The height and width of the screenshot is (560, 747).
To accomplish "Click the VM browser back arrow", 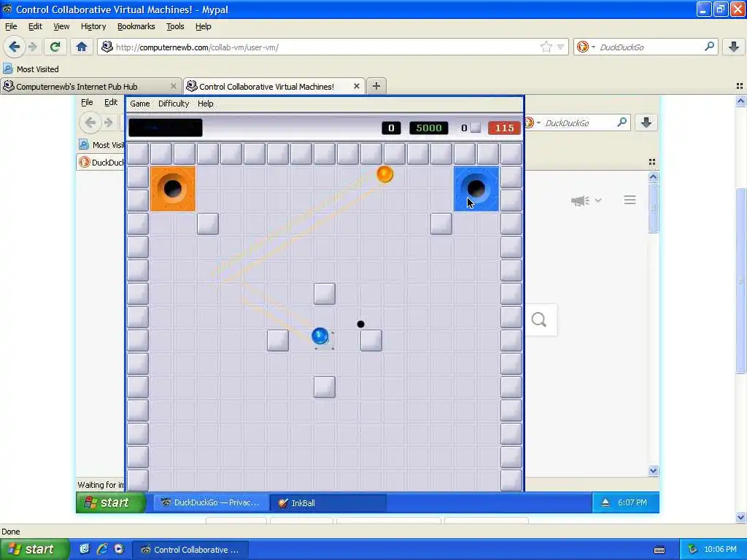I will 90,122.
